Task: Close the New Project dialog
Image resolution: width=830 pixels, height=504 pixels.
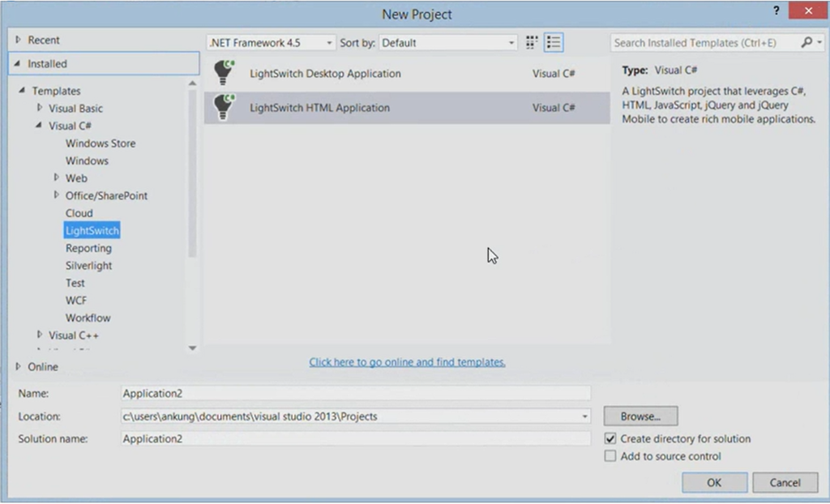Action: (808, 11)
